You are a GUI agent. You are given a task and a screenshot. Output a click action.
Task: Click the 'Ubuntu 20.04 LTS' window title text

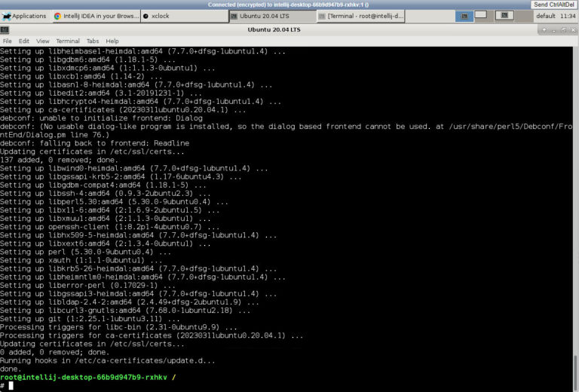click(x=274, y=29)
